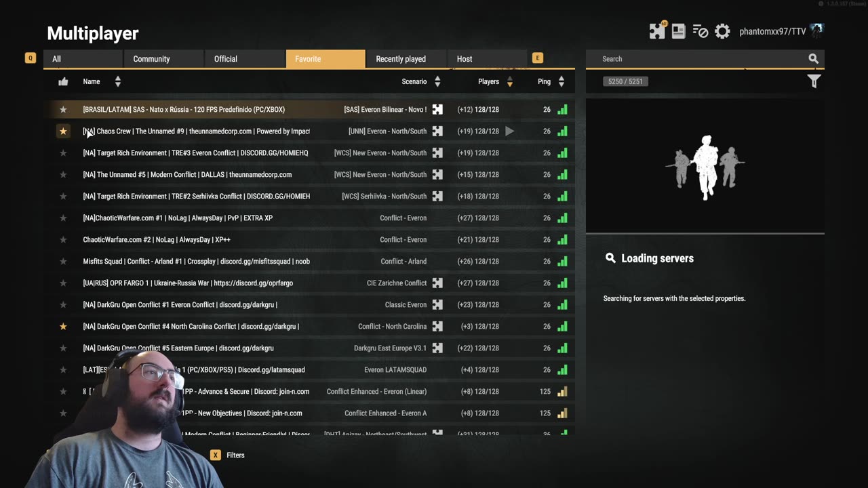Toggle favorite star on TRE#3 Everon Conflict
This screenshot has height=488, width=868.
[x=63, y=152]
